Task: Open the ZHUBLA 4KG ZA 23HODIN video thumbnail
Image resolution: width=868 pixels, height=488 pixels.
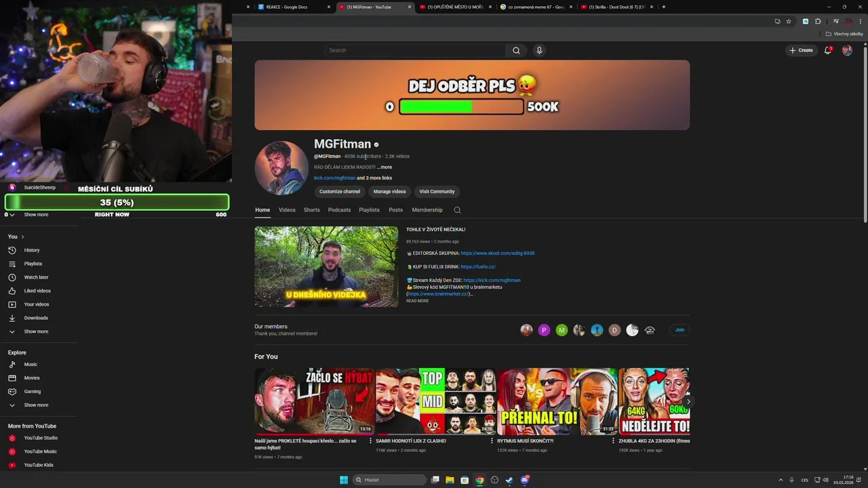Action: (x=654, y=401)
